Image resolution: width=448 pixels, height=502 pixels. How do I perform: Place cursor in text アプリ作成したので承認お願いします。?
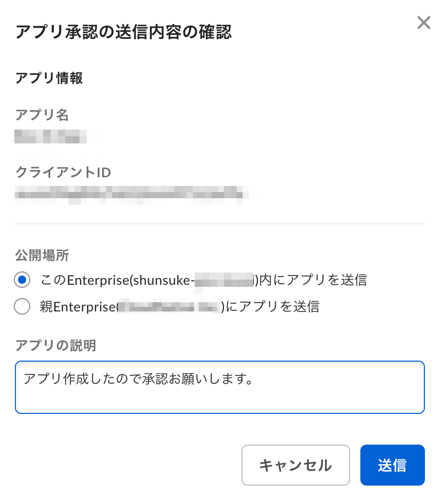click(138, 379)
